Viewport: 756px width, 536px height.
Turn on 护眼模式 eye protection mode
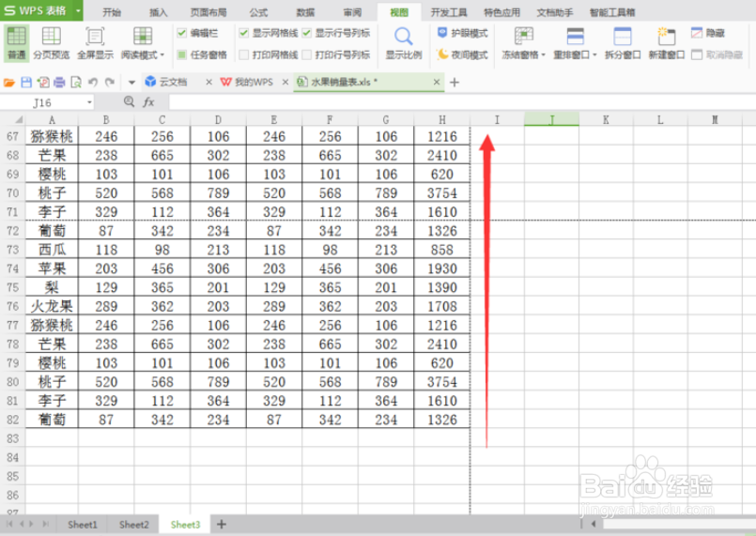coord(462,33)
